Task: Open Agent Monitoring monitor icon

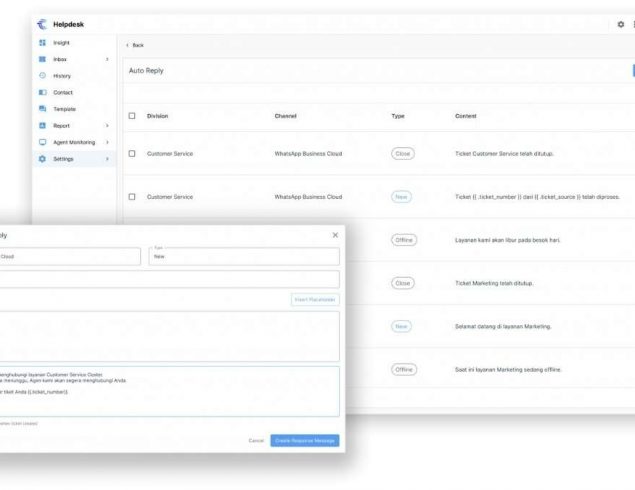Action: (42, 142)
